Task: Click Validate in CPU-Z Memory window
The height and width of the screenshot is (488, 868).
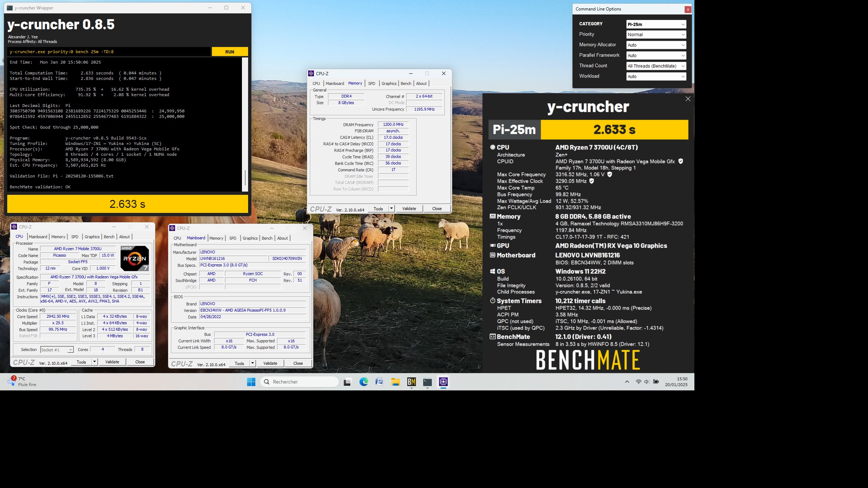Action: [x=409, y=209]
